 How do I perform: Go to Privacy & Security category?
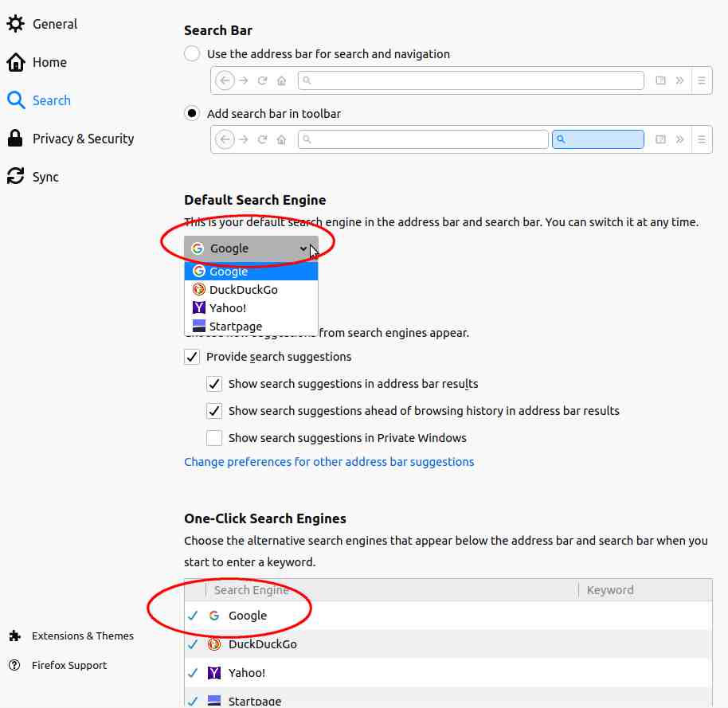point(83,139)
